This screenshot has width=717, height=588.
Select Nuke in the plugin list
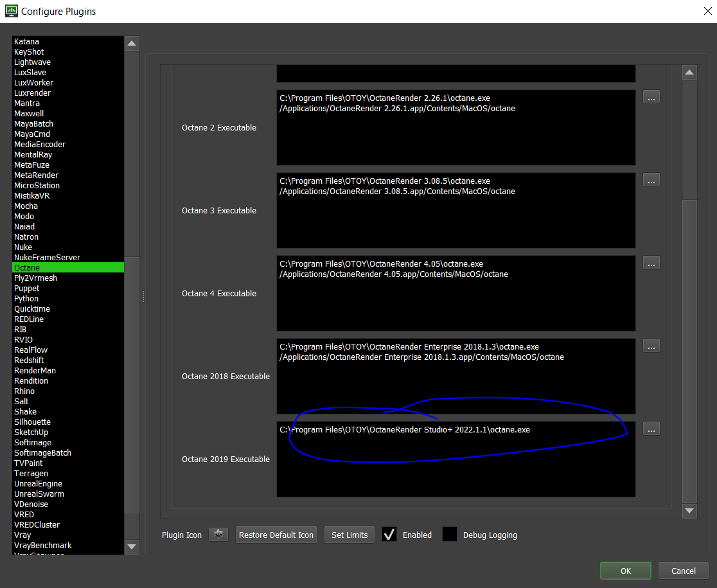tap(67, 247)
